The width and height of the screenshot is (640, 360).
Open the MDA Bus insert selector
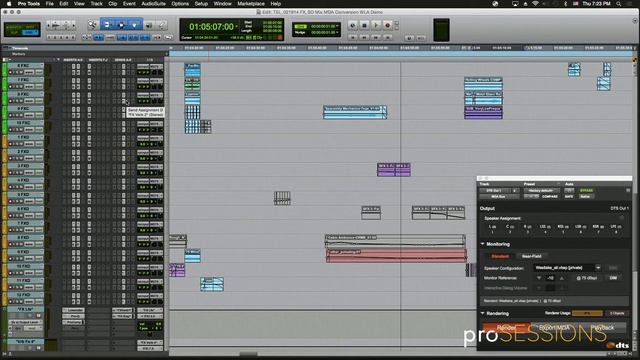click(500, 197)
